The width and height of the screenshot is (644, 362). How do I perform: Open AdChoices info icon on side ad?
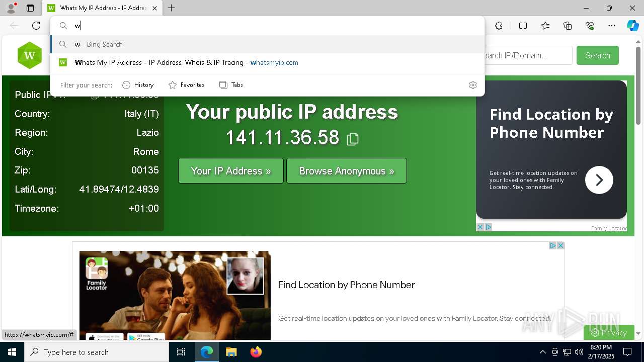click(488, 227)
